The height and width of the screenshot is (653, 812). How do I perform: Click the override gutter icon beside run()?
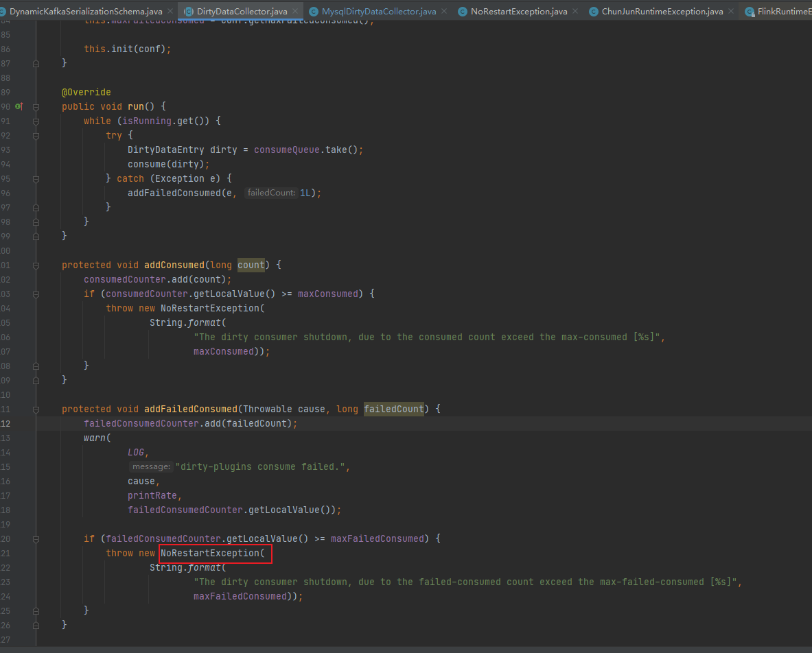19,106
